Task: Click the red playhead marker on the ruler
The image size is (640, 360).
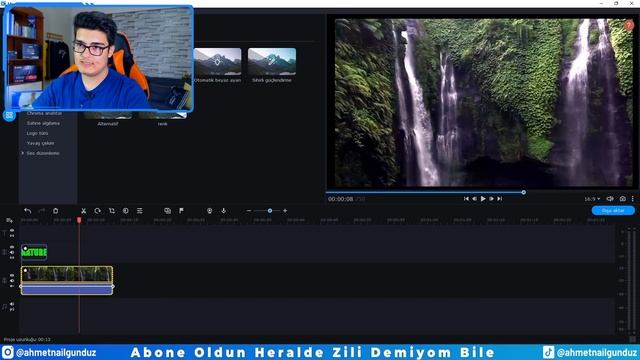Action: point(79,220)
